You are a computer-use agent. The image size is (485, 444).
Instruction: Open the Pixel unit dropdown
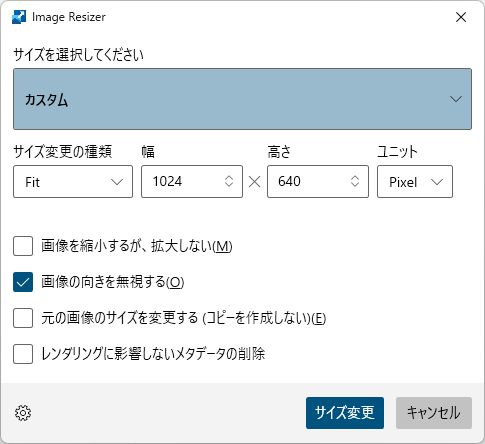pos(415,182)
